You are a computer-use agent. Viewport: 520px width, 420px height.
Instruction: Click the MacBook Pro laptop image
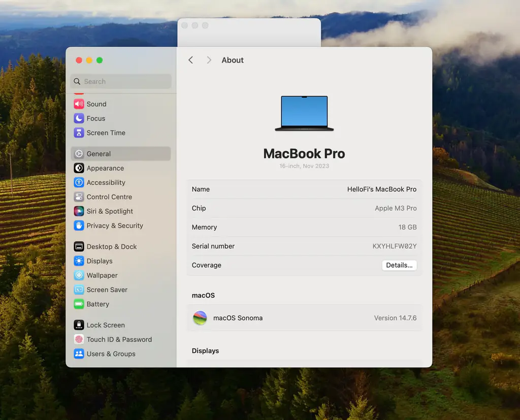pyautogui.click(x=304, y=113)
